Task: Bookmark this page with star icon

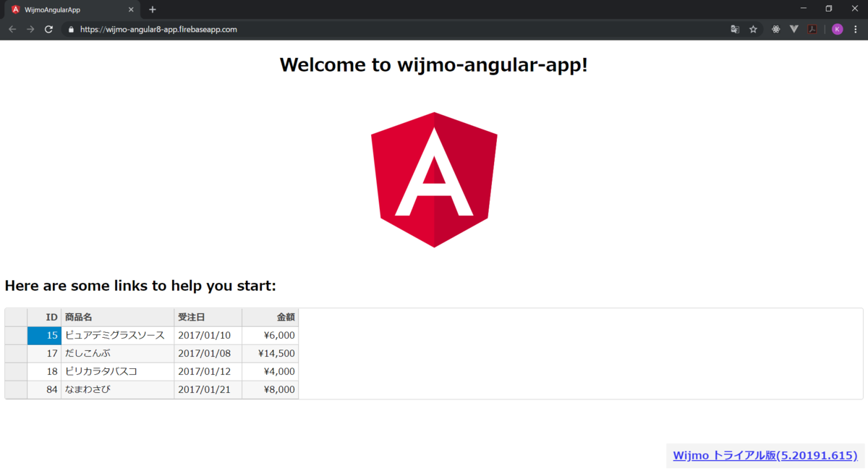Action: pos(753,30)
